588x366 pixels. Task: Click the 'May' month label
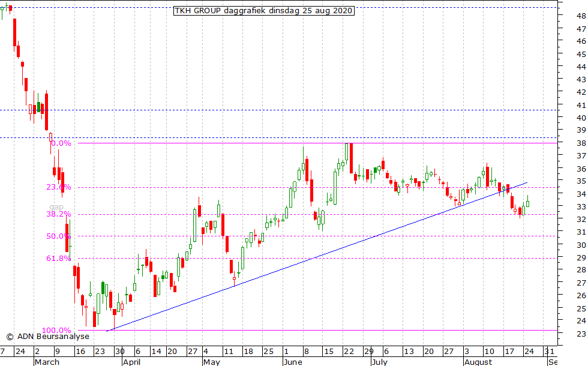211,362
